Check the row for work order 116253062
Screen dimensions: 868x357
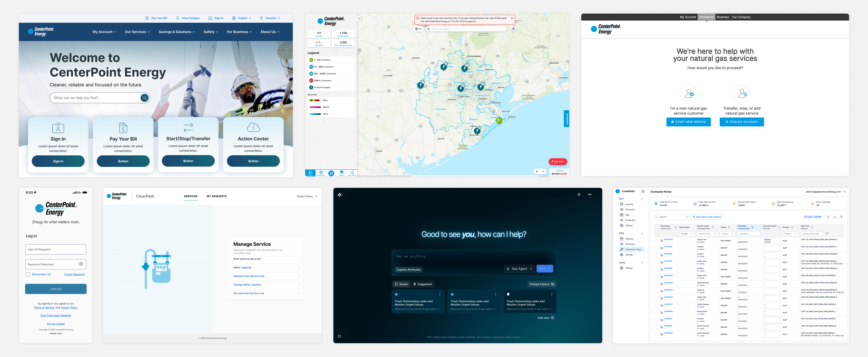coord(656,334)
